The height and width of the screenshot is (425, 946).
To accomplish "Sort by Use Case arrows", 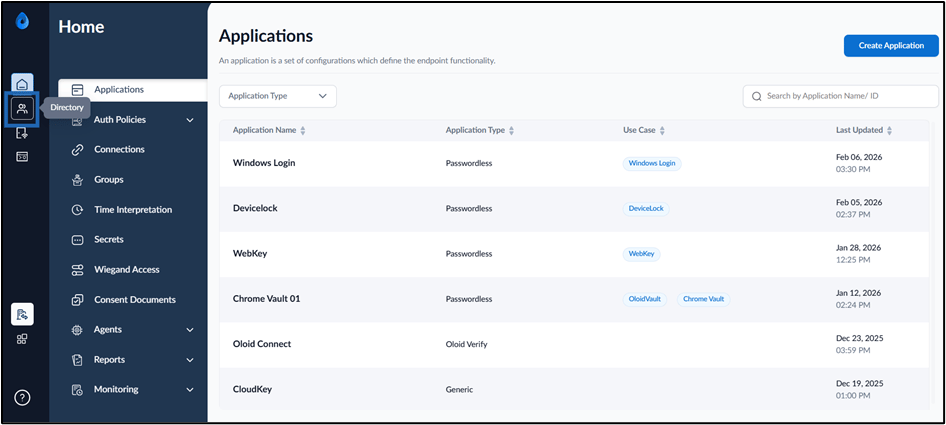I will [x=662, y=130].
